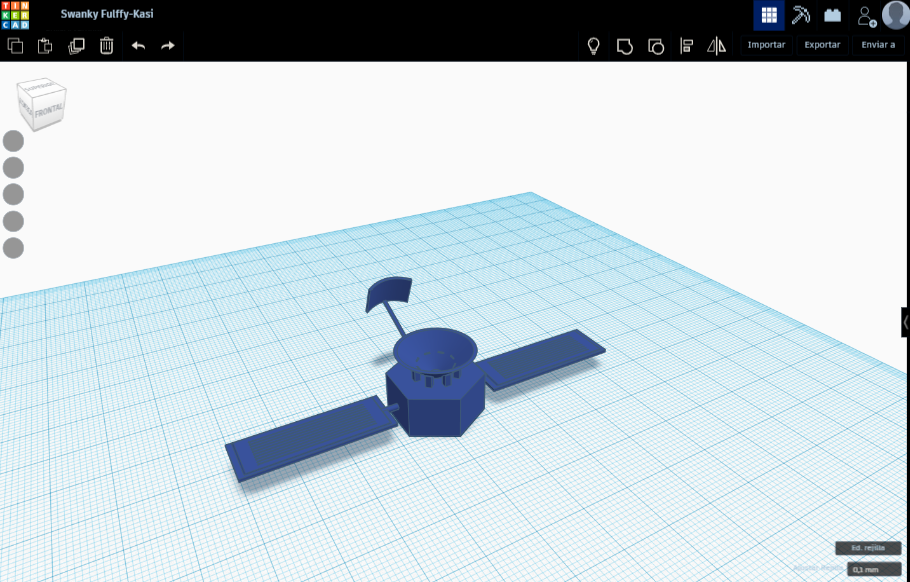Select the Mirror (flip) tool
This screenshot has height=582, width=910.
(x=716, y=46)
